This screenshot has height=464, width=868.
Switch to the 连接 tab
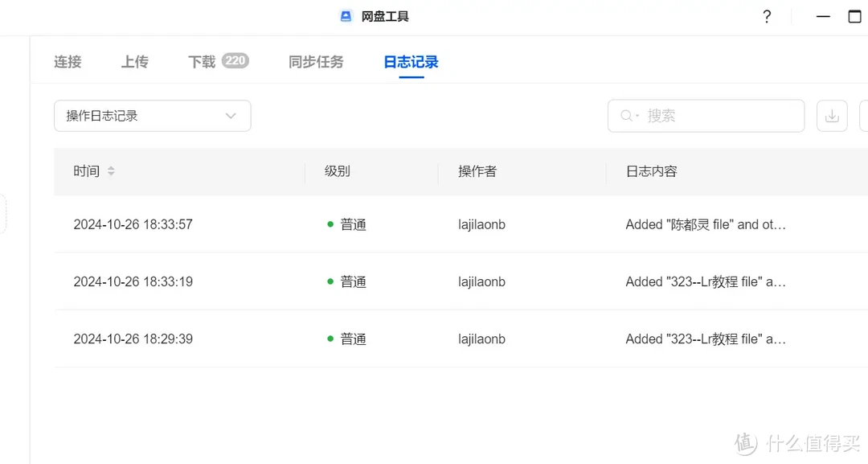pos(68,61)
